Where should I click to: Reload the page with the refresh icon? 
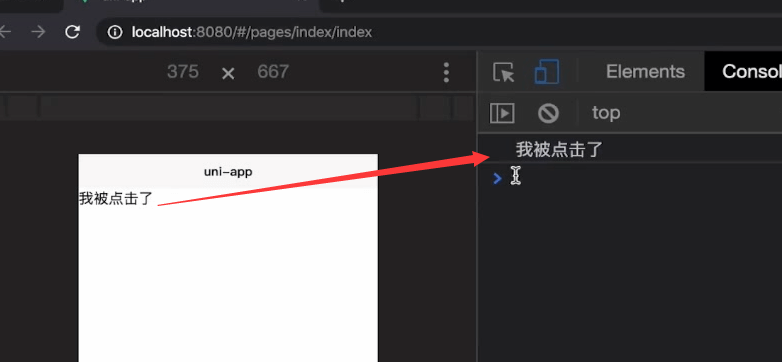(x=73, y=32)
